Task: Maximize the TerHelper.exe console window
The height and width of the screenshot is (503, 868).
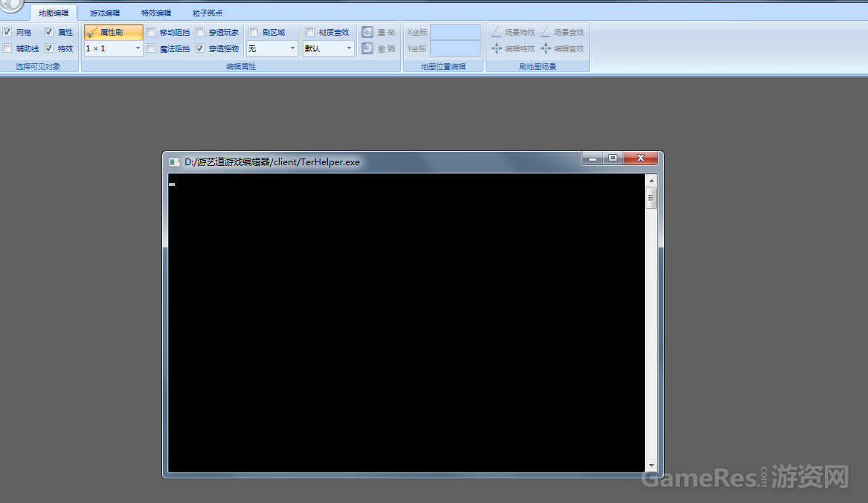Action: coord(613,158)
